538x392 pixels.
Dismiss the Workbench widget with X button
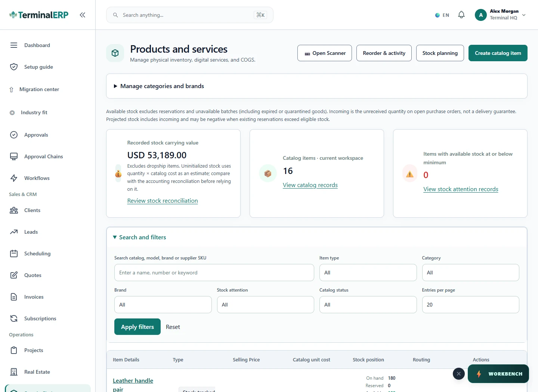[x=459, y=374]
